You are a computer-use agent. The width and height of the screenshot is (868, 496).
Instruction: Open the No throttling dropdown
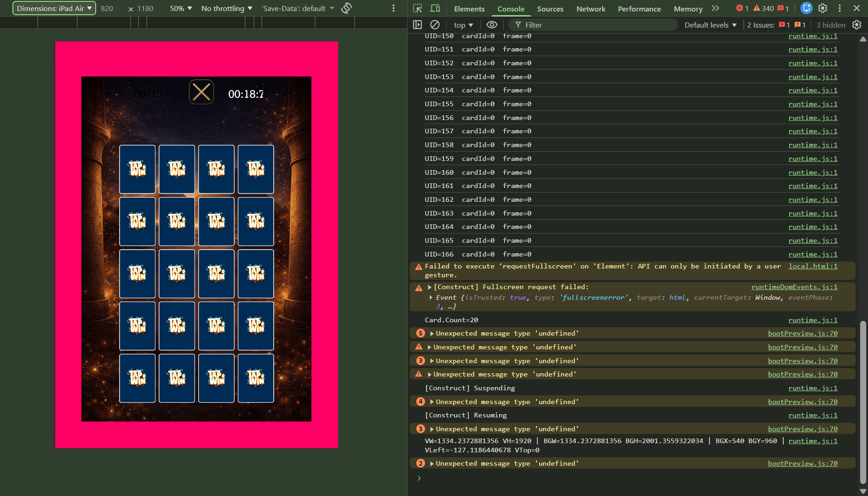coord(226,8)
